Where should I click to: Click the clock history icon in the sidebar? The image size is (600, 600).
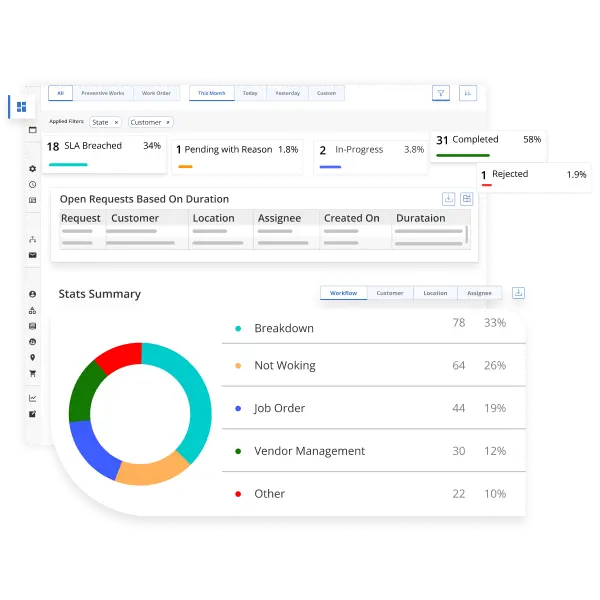[33, 184]
